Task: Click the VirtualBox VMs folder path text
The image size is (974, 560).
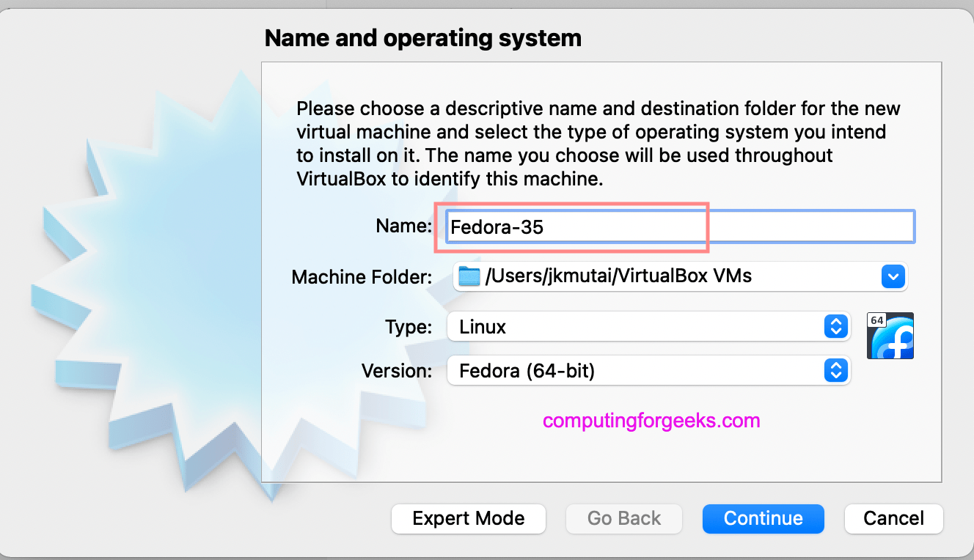Action: click(616, 276)
